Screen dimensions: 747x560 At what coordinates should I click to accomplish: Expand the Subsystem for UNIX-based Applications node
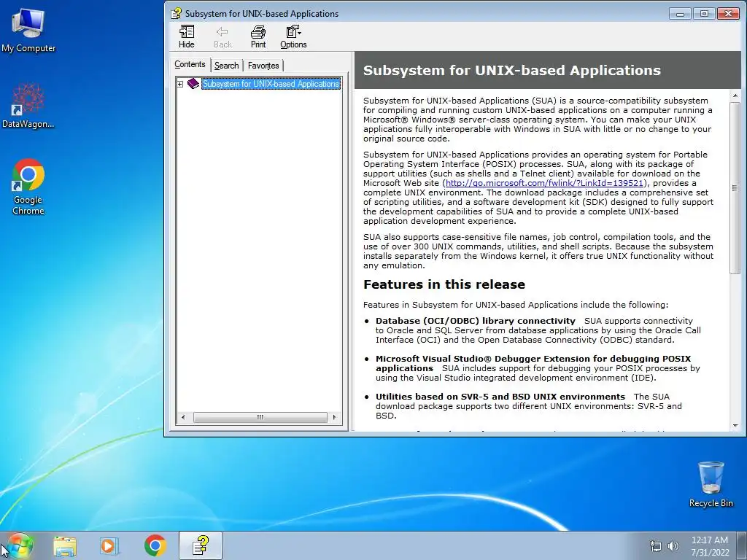tap(180, 85)
